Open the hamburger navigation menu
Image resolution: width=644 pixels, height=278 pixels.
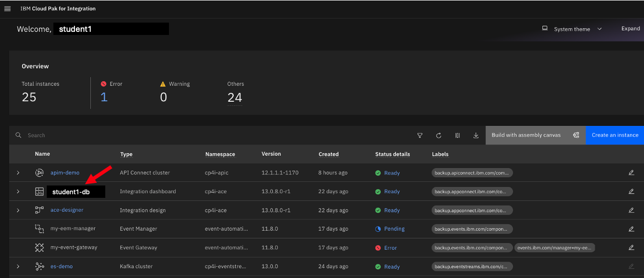pyautogui.click(x=7, y=9)
